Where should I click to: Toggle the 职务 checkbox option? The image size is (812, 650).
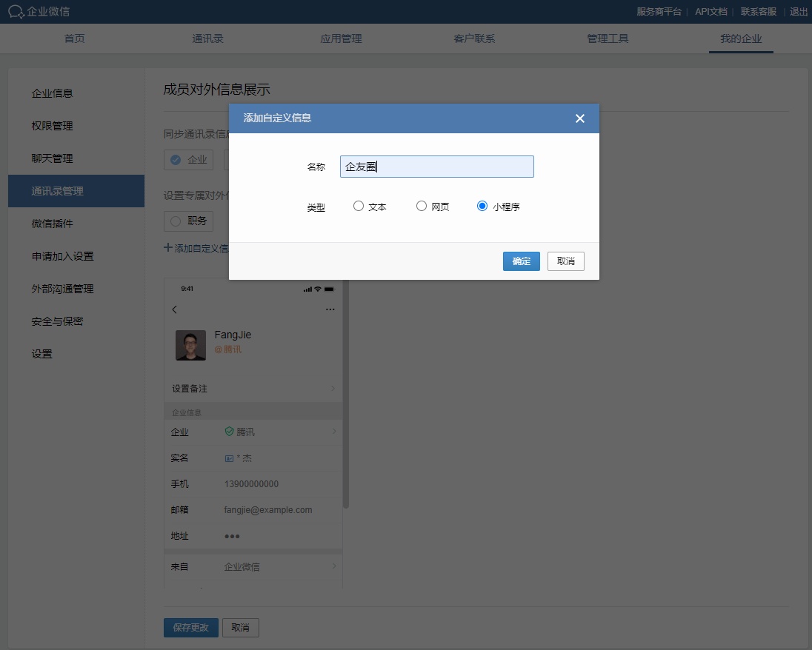(176, 221)
